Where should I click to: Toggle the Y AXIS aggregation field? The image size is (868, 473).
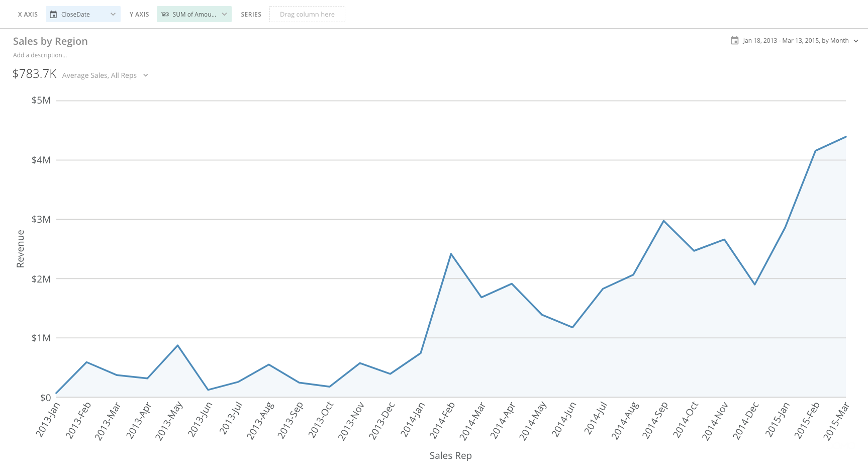[x=194, y=15]
